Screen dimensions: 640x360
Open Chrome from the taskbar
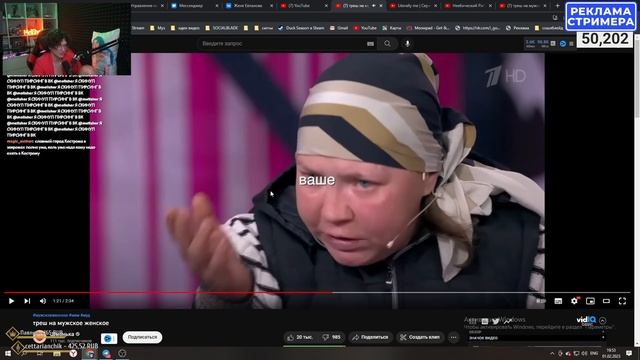[89, 353]
